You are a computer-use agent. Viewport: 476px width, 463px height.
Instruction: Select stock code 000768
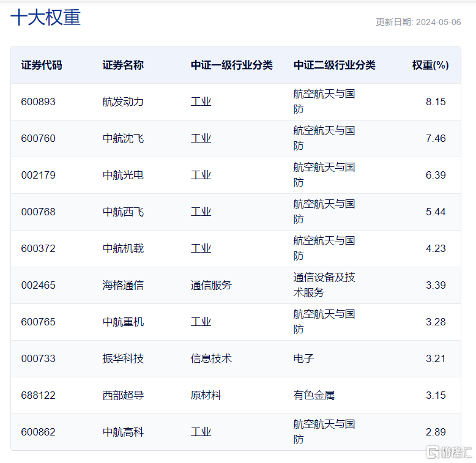[39, 212]
